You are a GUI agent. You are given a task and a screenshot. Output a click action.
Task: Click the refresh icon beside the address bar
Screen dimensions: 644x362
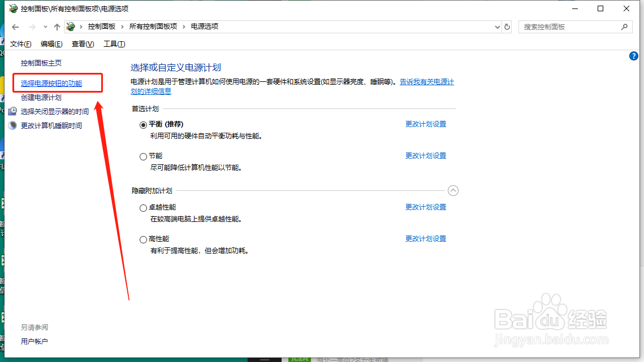507,27
